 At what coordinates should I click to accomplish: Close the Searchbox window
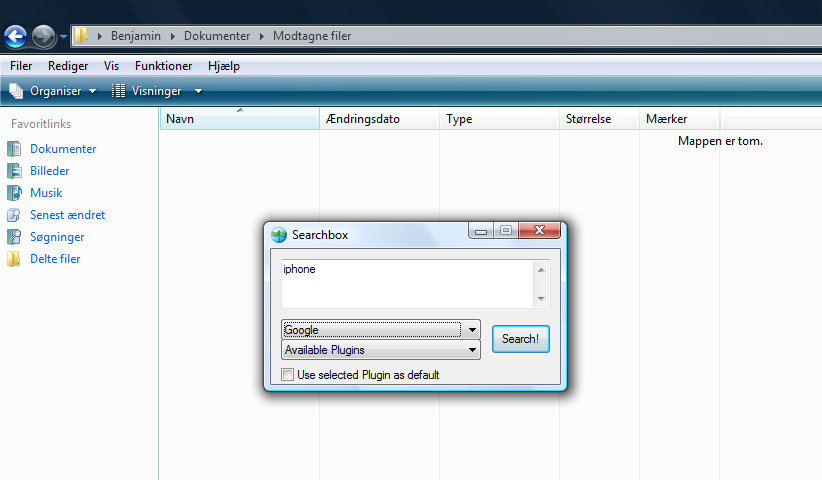(539, 231)
